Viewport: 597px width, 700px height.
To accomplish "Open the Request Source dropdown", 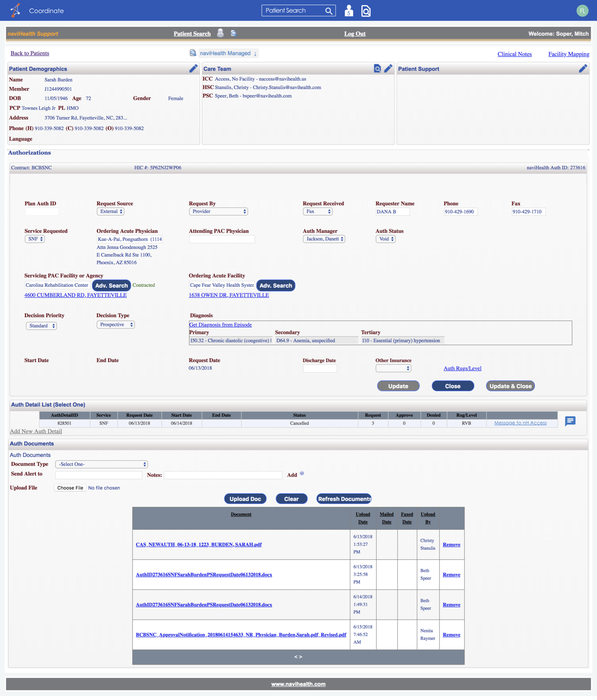I will tap(110, 211).
